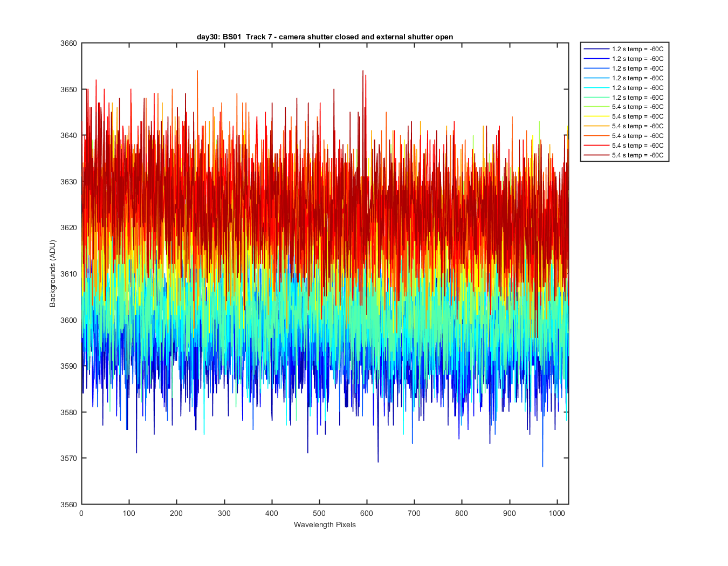Click the y-axis tick label 3640
This screenshot has width=728, height=566.
click(70, 136)
